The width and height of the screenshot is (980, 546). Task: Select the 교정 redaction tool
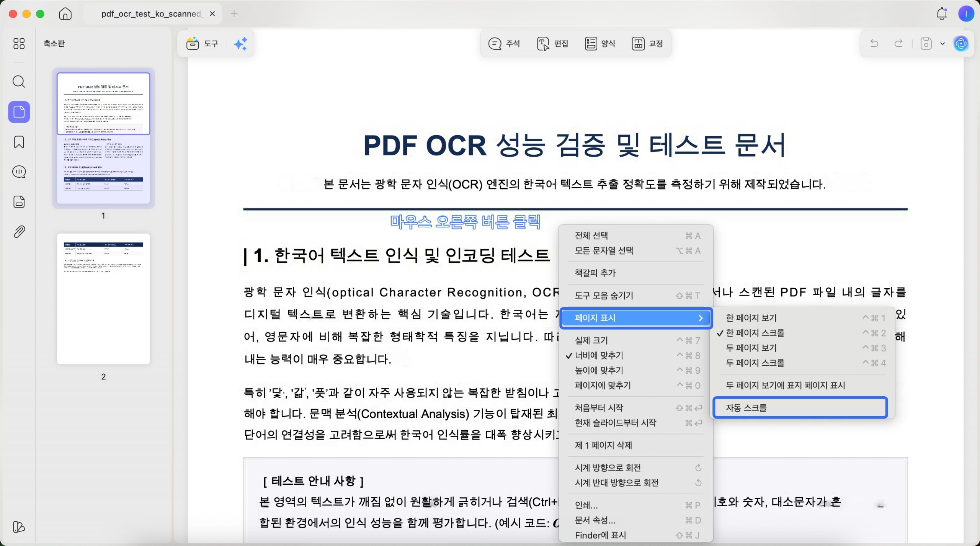click(x=647, y=44)
